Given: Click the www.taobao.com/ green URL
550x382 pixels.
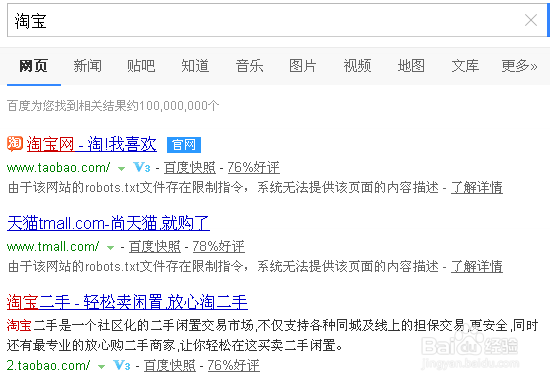Looking at the screenshot, I should point(58,168).
